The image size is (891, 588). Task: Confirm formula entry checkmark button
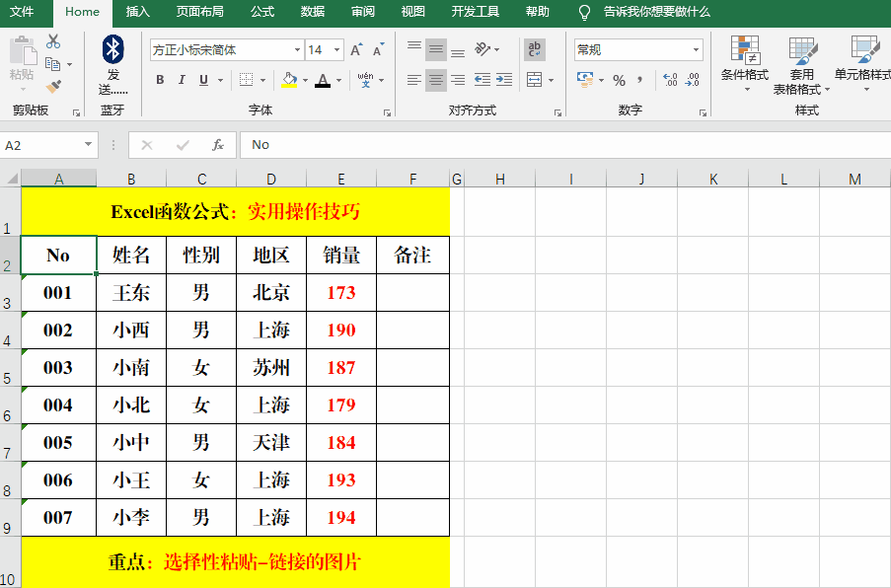pos(183,145)
